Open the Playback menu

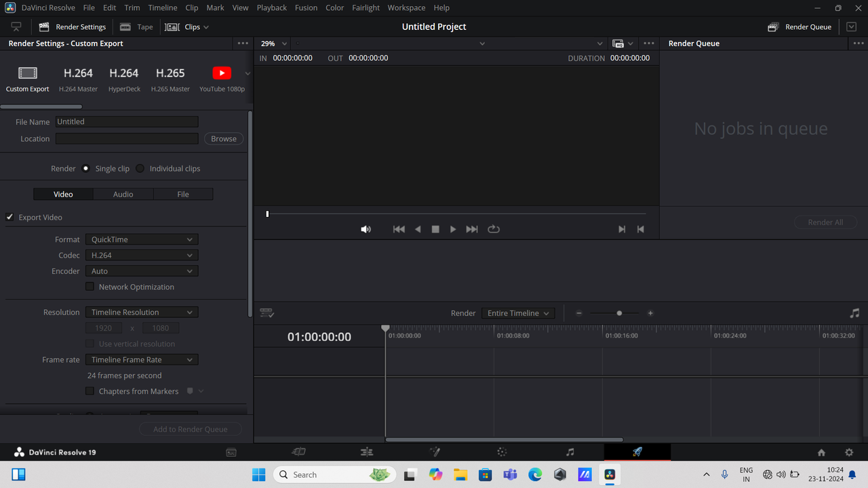(271, 7)
